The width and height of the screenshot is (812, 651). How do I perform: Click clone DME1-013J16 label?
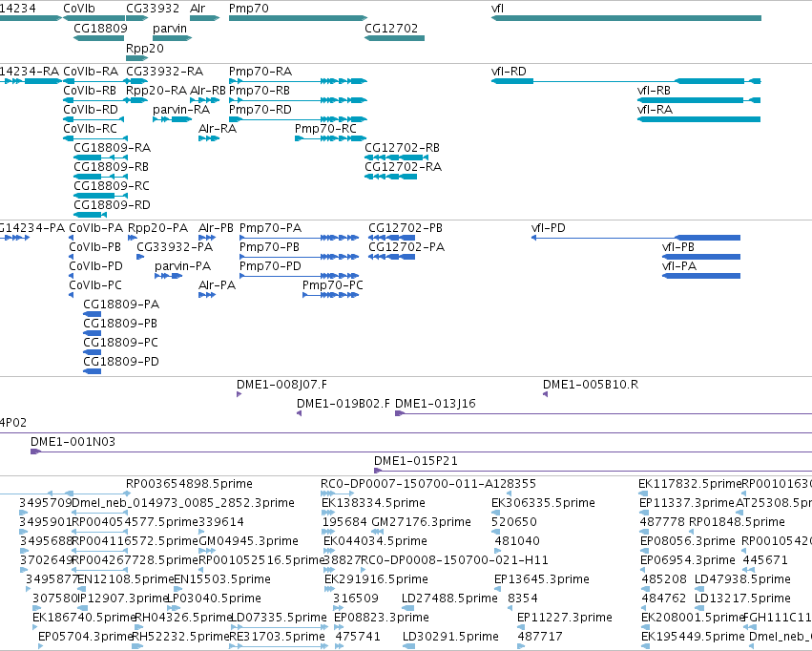pos(435,404)
